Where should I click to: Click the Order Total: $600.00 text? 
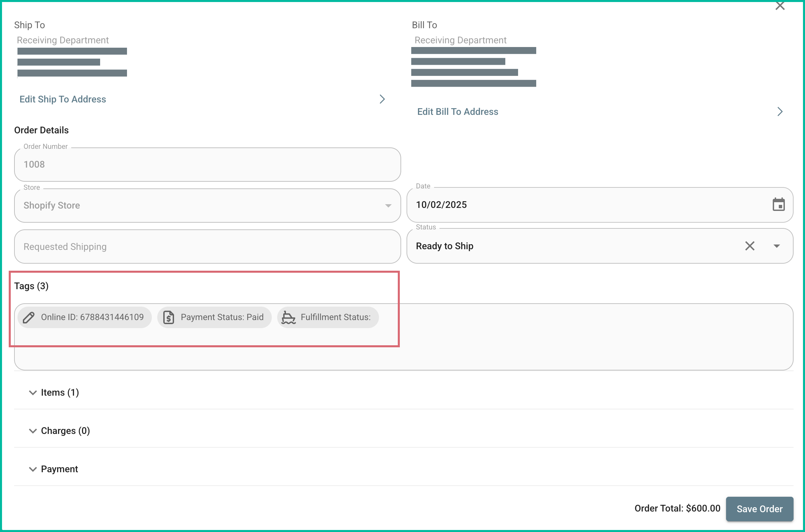click(677, 508)
